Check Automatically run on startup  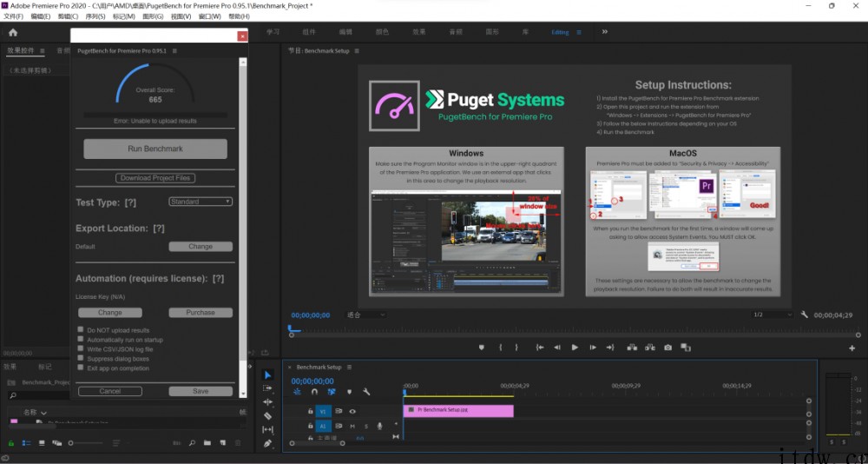81,339
